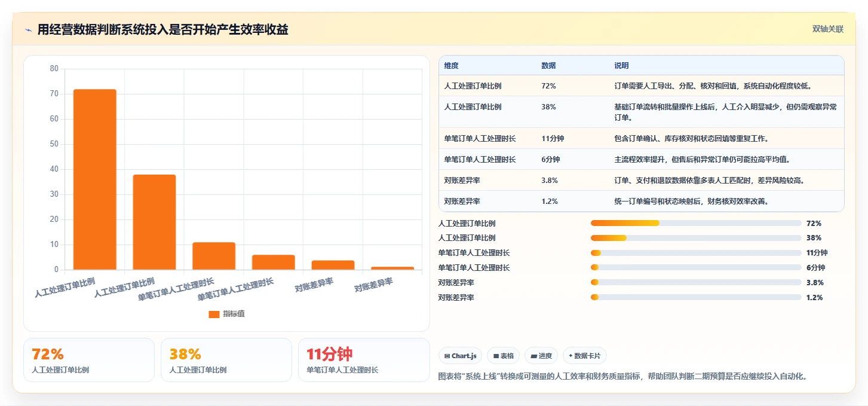Click the progress bar showing 1.2%
The width and height of the screenshot is (868, 406).
pyautogui.click(x=696, y=297)
